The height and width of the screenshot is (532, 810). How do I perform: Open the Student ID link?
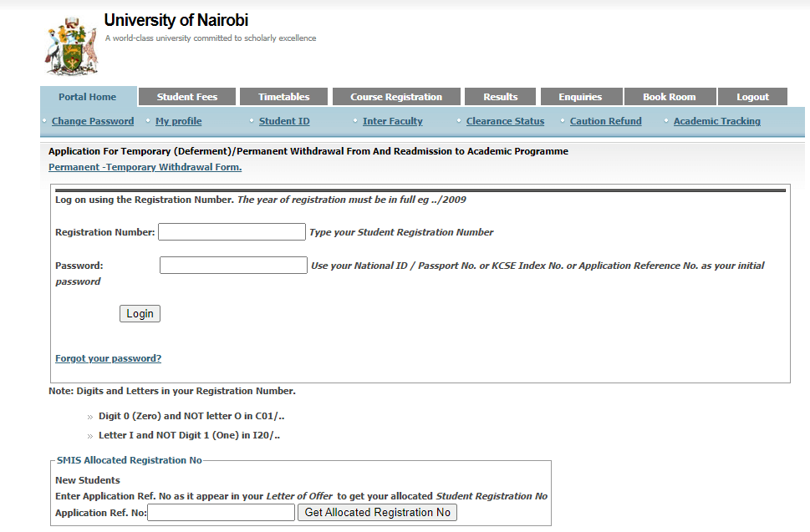tap(284, 121)
